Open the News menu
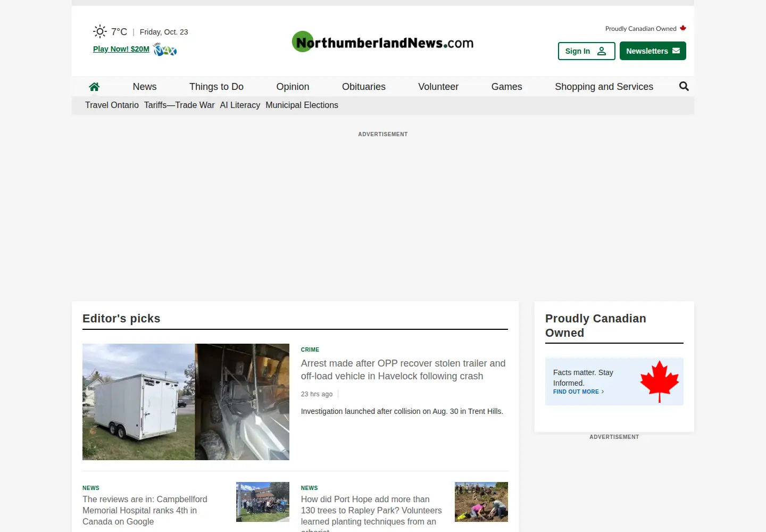Image resolution: width=766 pixels, height=532 pixels. pyautogui.click(x=145, y=87)
